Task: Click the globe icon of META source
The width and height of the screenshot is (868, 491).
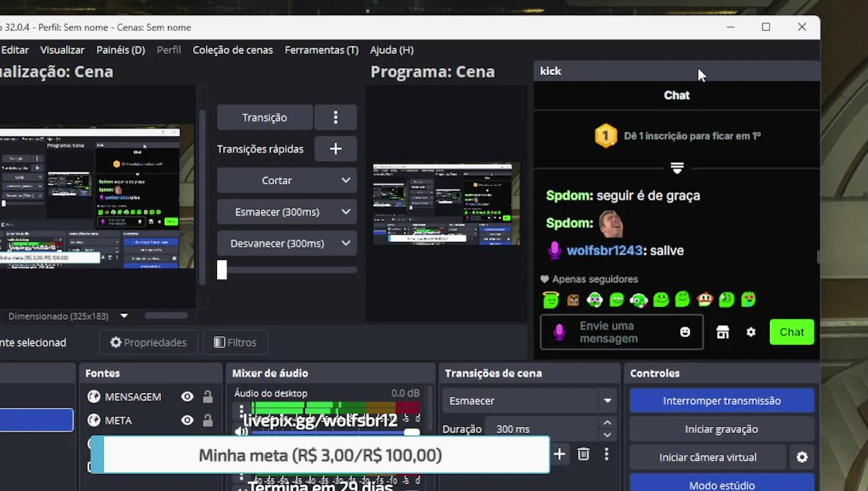Action: pos(93,421)
